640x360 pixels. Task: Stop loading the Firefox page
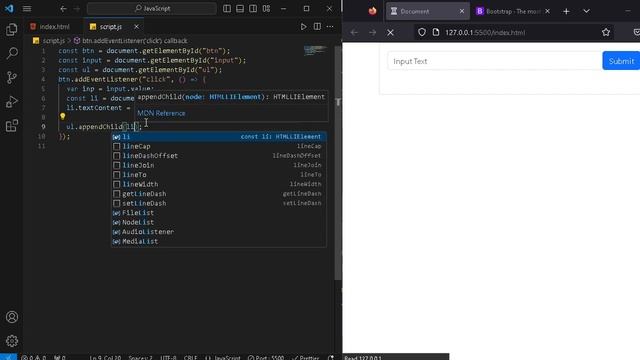[390, 32]
